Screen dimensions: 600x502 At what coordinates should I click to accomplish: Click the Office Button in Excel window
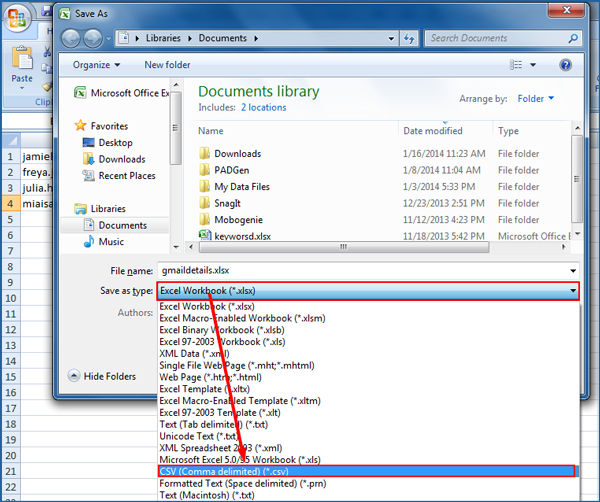tap(17, 18)
